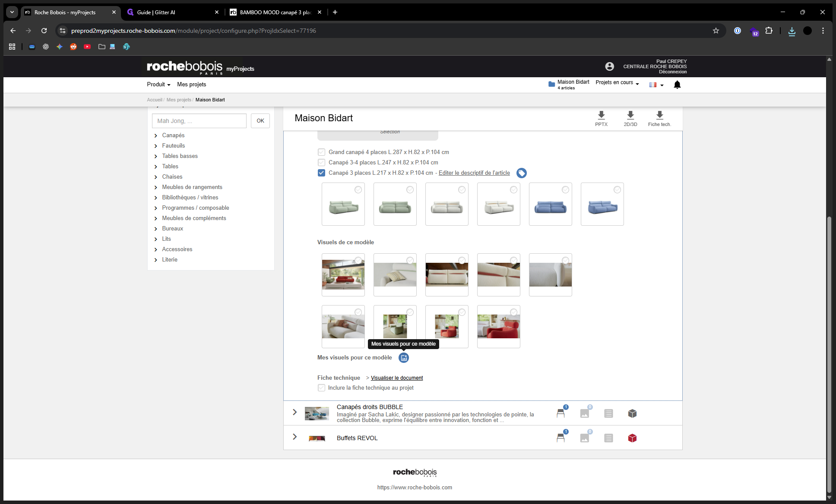Viewport: 836px width, 504px height.
Task: Expand the Canapés droits BUBBLE row
Action: pyautogui.click(x=294, y=412)
